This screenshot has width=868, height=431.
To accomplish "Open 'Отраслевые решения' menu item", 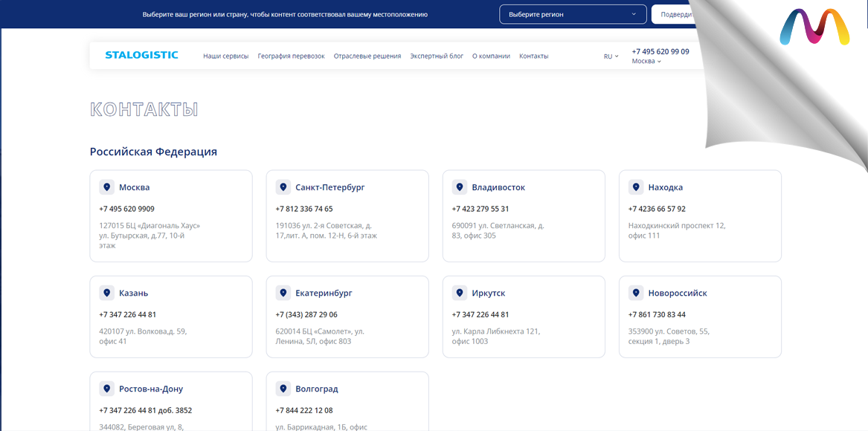I will (x=367, y=56).
